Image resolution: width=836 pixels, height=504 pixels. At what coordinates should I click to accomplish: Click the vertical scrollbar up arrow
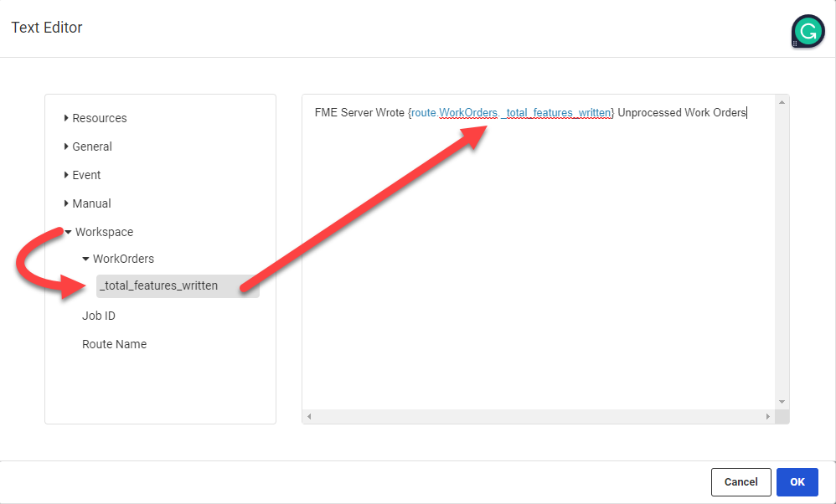pyautogui.click(x=782, y=102)
